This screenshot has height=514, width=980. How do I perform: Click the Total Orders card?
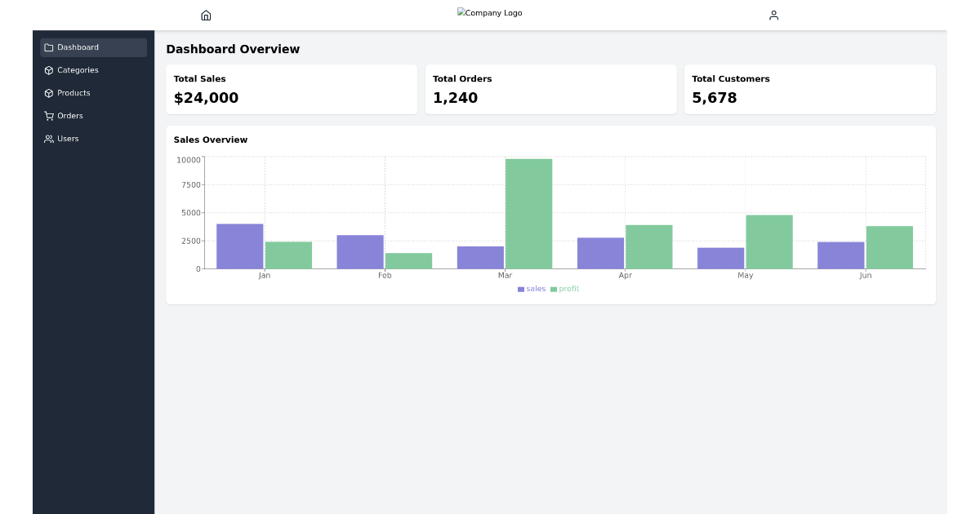(550, 89)
